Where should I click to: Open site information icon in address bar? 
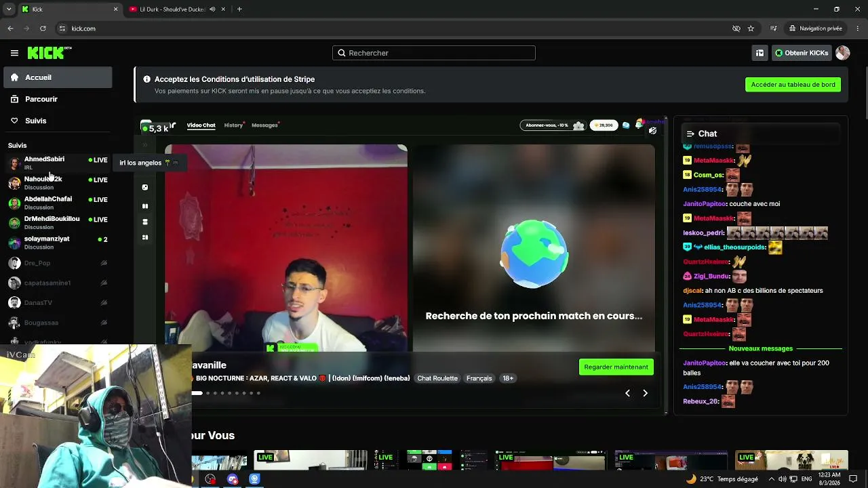point(62,28)
